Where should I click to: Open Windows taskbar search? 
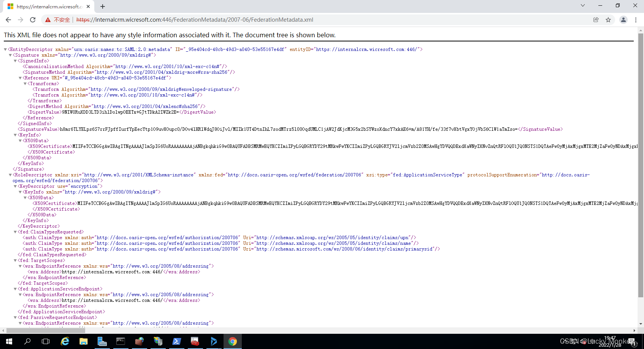27,341
